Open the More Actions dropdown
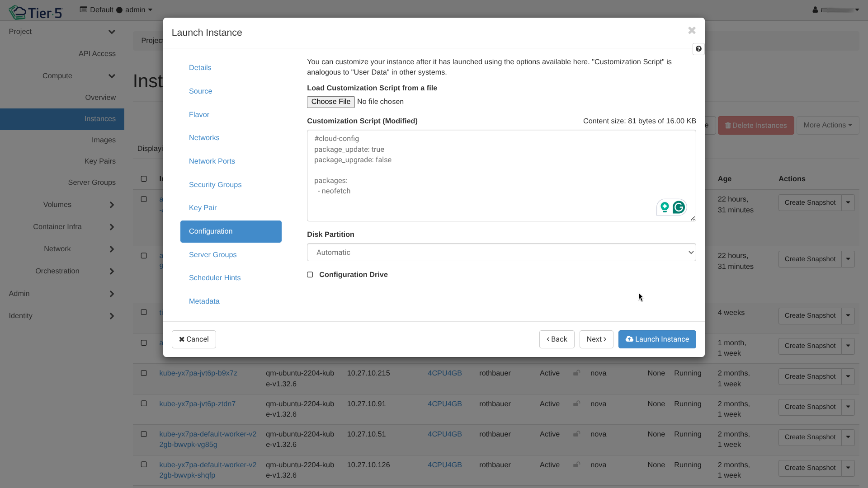 coord(827,125)
